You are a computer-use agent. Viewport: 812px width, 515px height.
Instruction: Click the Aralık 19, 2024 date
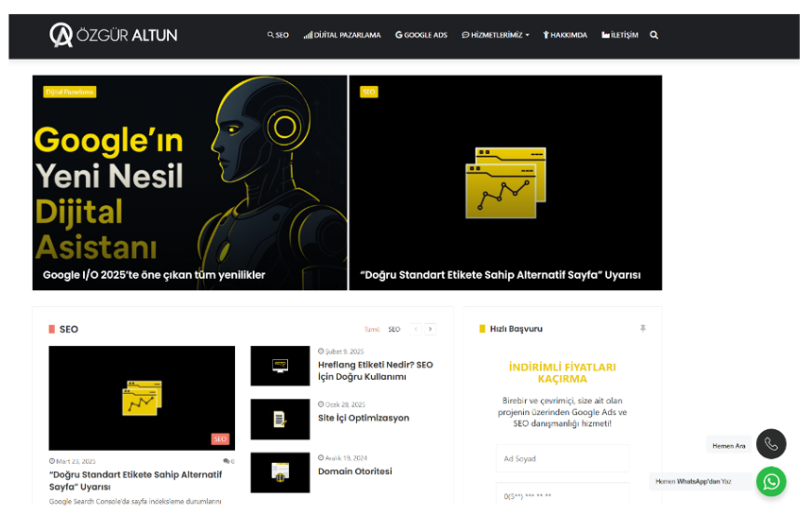(343, 458)
